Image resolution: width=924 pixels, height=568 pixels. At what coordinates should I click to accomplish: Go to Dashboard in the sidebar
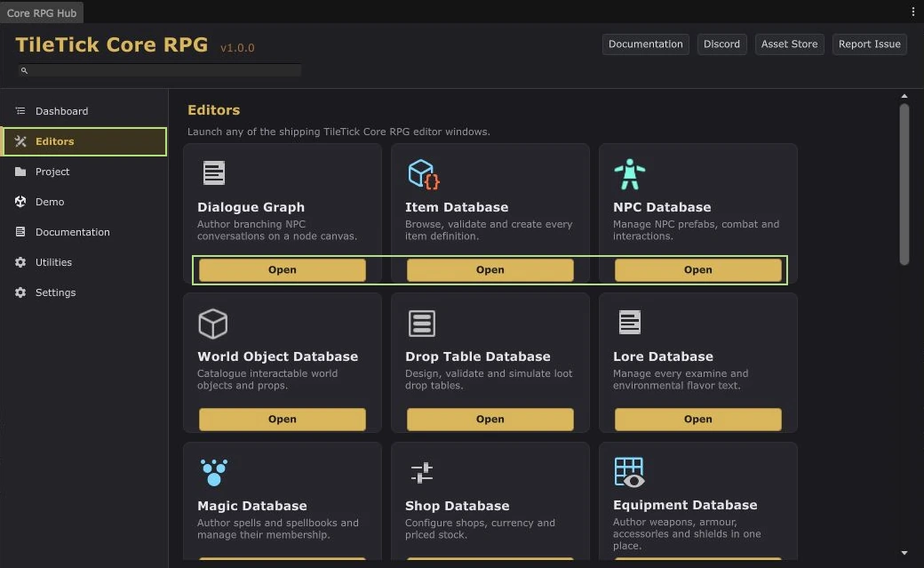pos(84,111)
